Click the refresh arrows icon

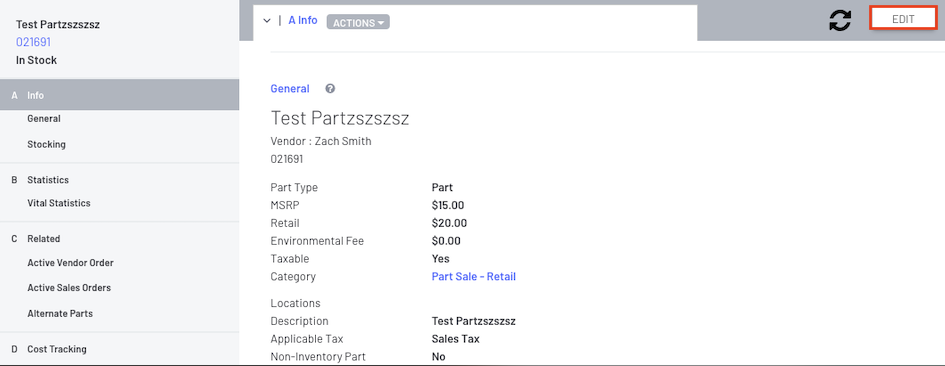click(x=840, y=20)
